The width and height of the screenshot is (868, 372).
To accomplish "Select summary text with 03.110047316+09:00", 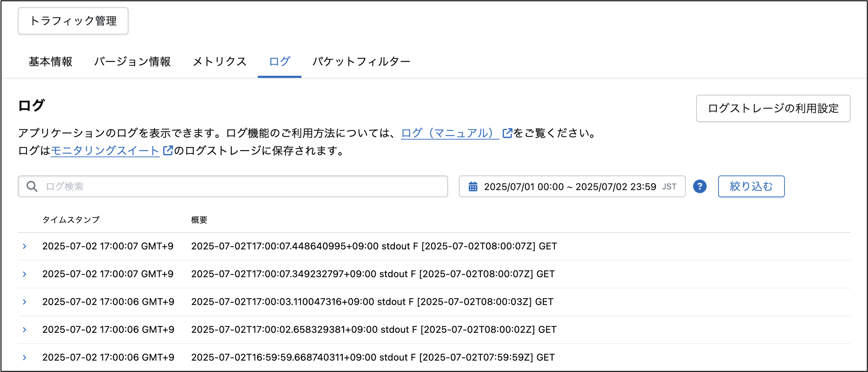I will coord(372,302).
